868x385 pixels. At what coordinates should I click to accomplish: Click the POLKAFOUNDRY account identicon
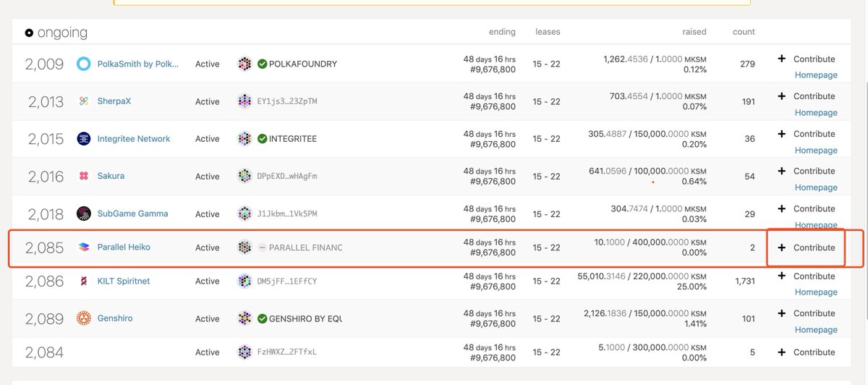coord(245,64)
